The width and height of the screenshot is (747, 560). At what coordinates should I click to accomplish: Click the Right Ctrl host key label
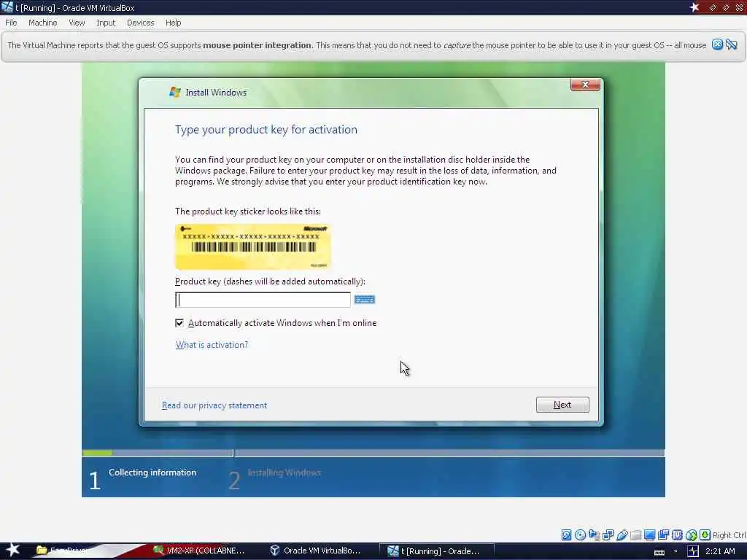(x=729, y=535)
